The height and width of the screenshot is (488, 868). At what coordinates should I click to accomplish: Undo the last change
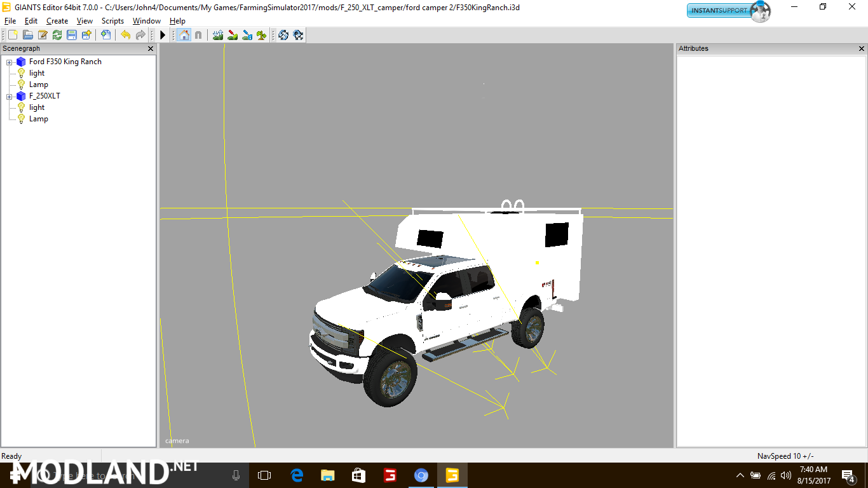125,35
